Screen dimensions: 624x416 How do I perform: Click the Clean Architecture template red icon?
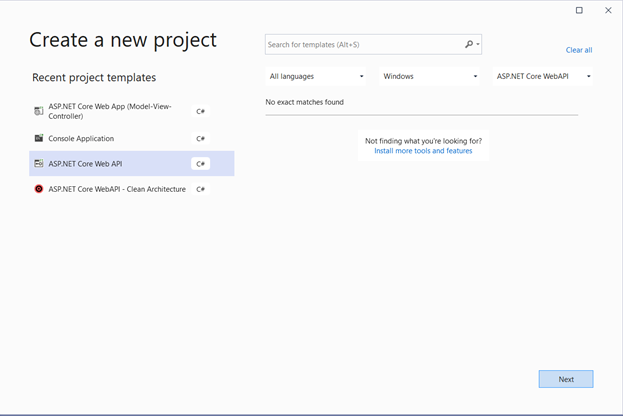point(39,189)
